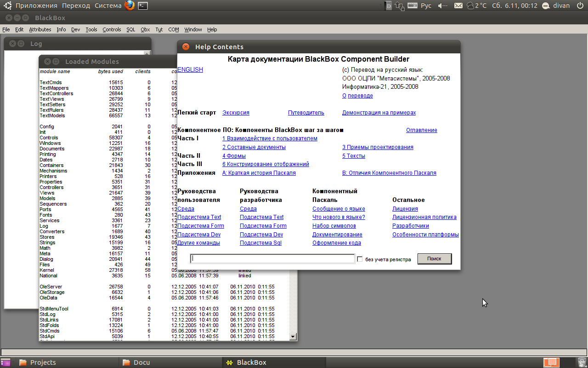Click the show desktop icon

point(6,362)
